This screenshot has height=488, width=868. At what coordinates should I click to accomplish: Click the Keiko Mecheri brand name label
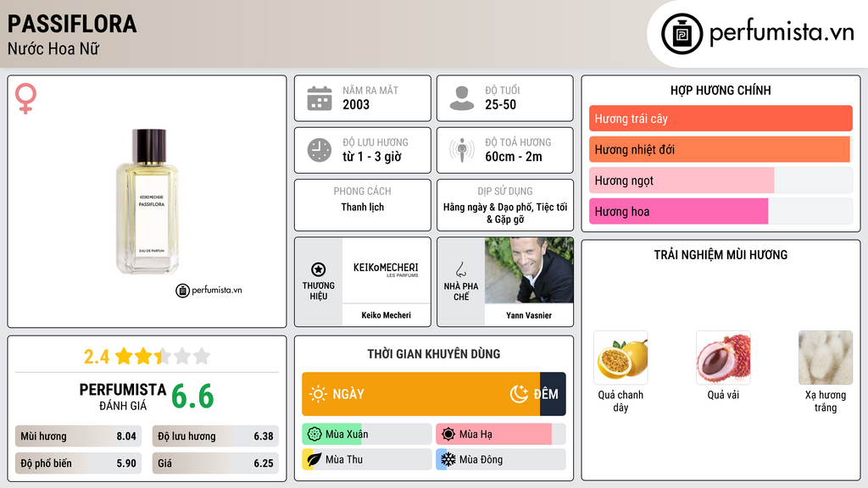[x=386, y=315]
